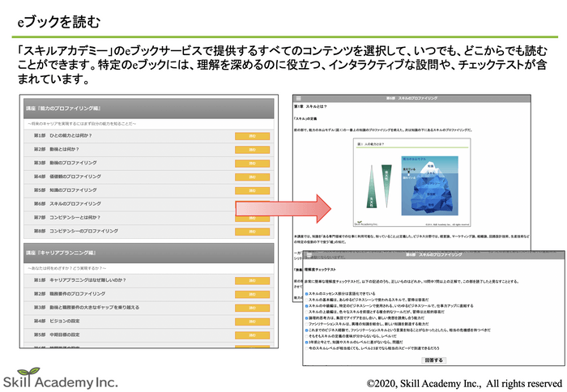The width and height of the screenshot is (567, 392).
Task: Click yellow button beside 第4部 ビジョンの設定
Action: pyautogui.click(x=252, y=322)
